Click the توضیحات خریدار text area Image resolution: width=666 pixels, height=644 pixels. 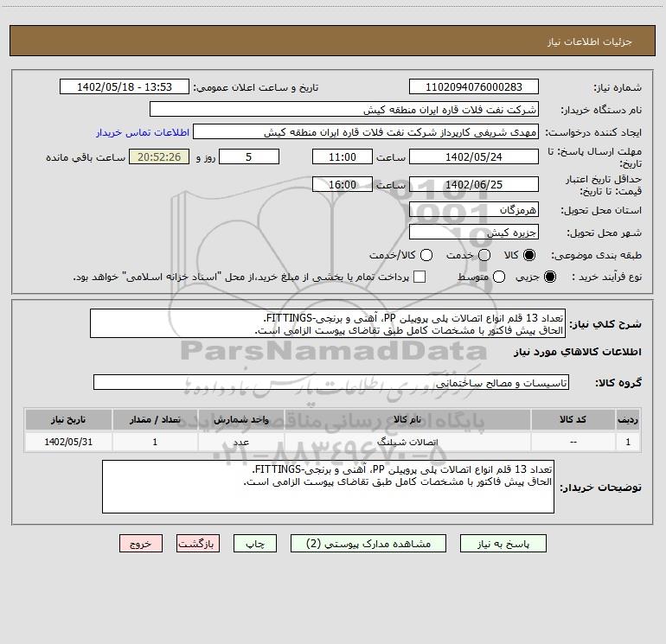[328, 487]
